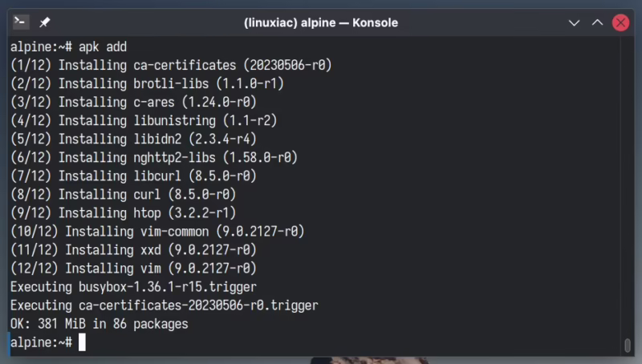The image size is (642, 364).
Task: Close the alpine Konsole window
Action: 620,22
